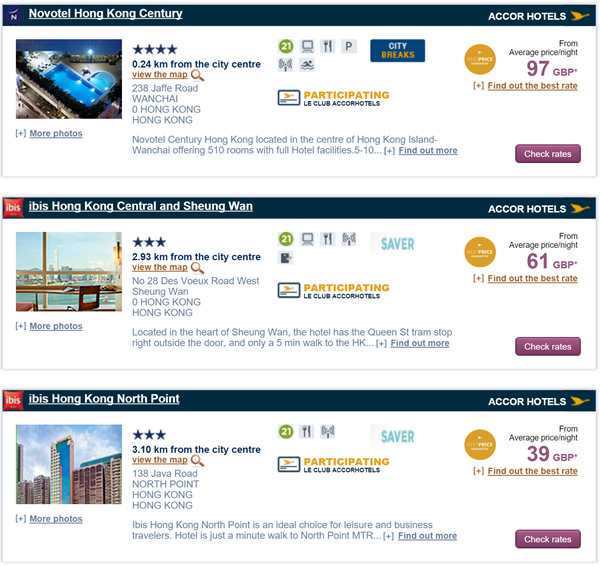600x566 pixels.
Task: Open the Novotel pool photo thumbnail
Action: [69, 79]
